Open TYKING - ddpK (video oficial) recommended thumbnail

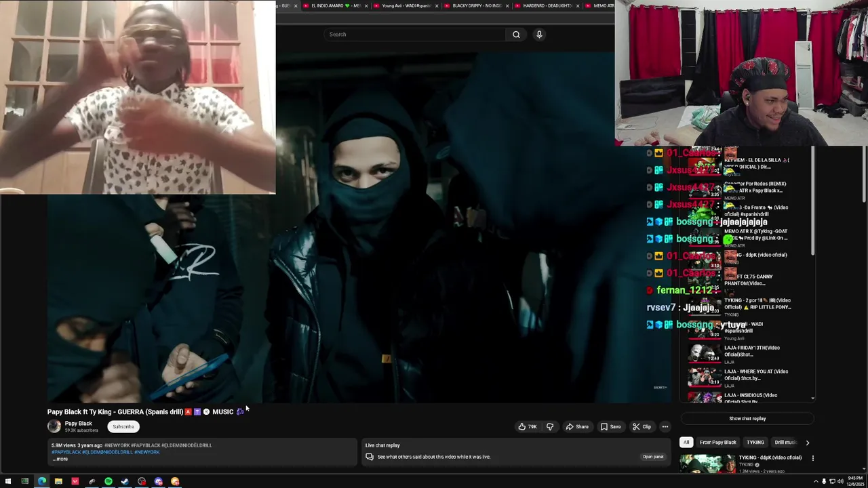706,464
